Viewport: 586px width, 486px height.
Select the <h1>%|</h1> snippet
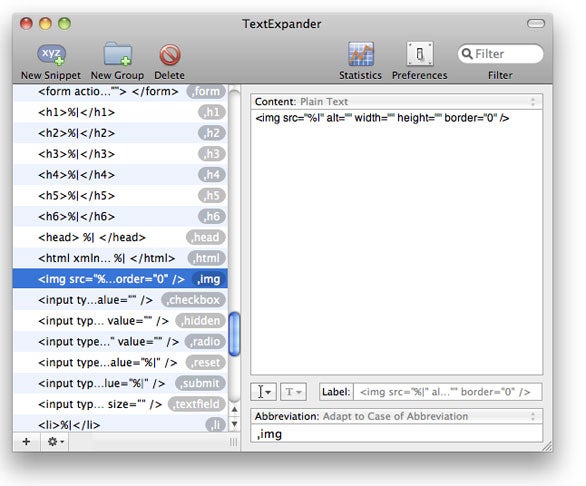(x=120, y=112)
